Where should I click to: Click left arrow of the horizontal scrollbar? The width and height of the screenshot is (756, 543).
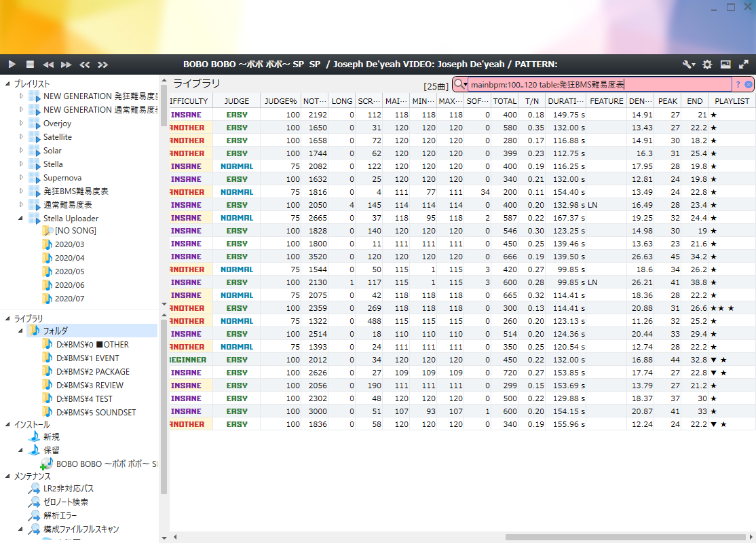[175, 537]
